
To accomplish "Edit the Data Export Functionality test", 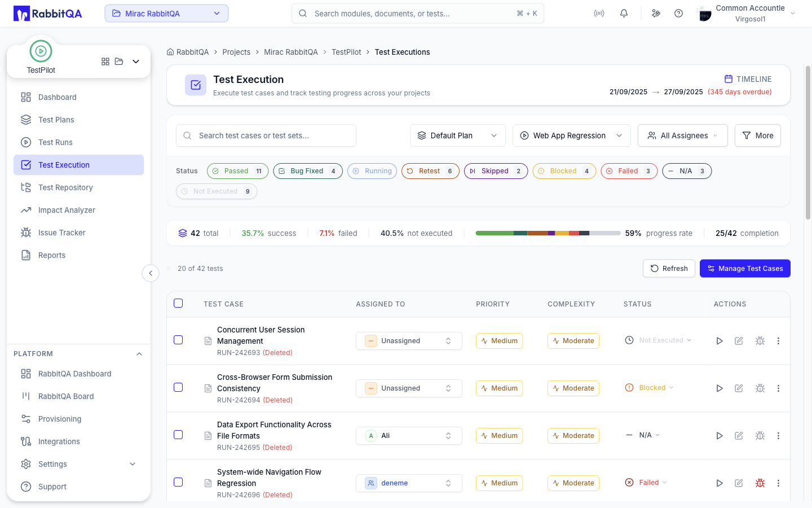I will [x=739, y=436].
